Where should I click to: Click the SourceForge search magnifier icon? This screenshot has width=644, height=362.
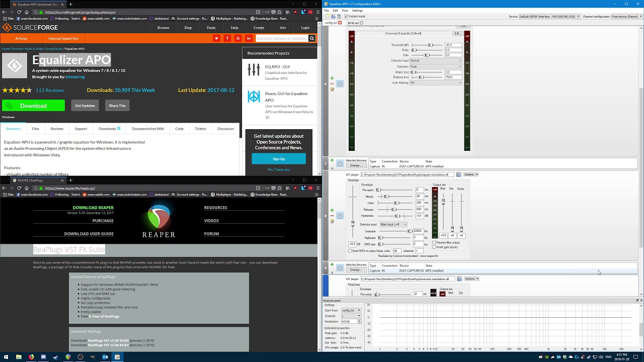click(312, 38)
